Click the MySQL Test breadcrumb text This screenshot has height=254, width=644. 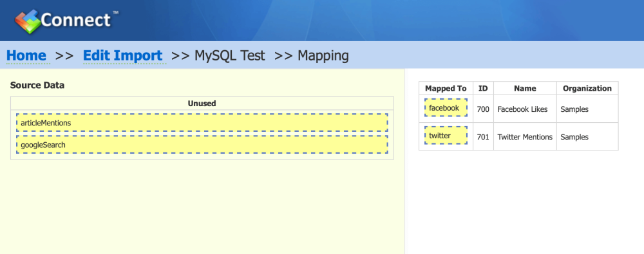point(230,55)
